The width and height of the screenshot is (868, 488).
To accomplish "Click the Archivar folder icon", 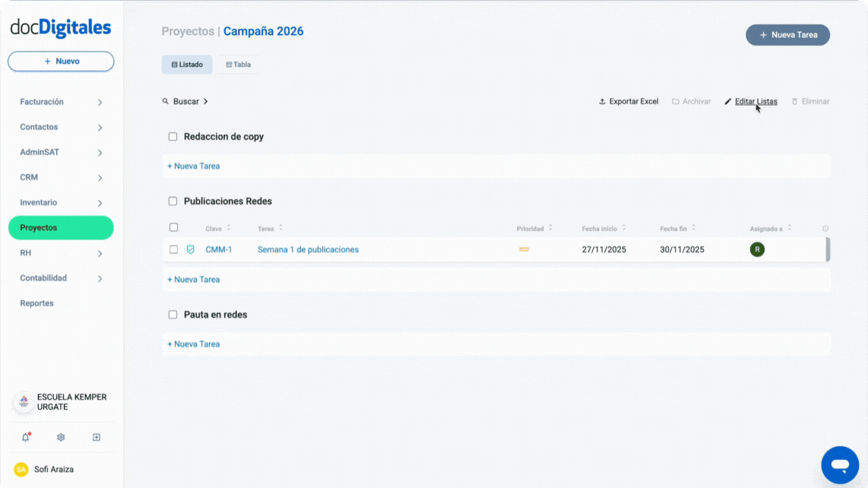I will coord(675,101).
